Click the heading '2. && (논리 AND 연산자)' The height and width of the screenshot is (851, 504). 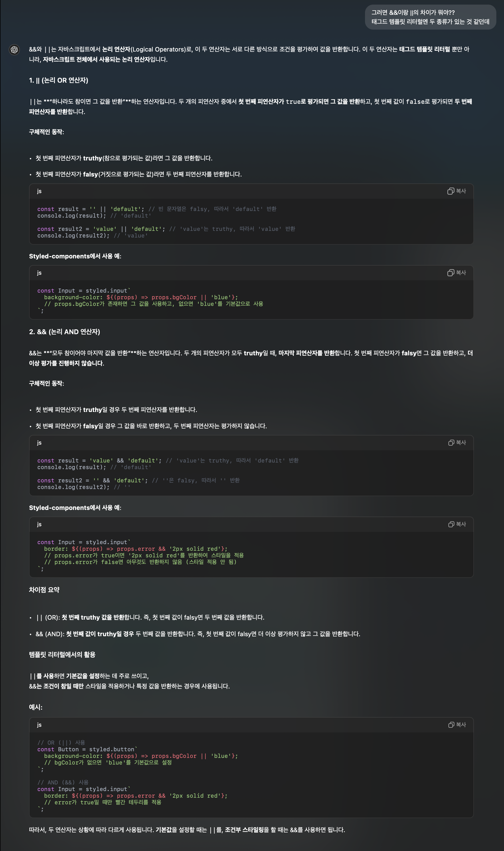click(x=65, y=332)
